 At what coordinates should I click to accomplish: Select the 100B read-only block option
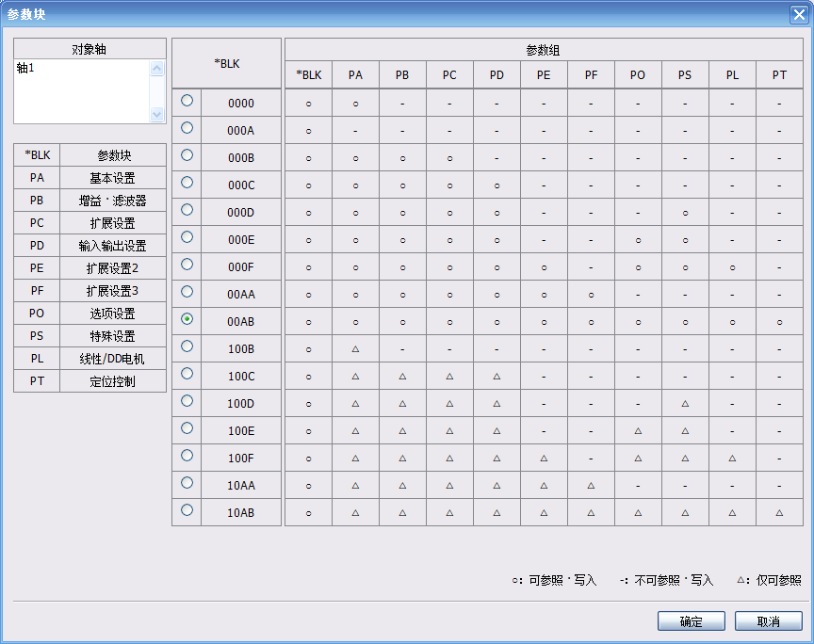(187, 346)
